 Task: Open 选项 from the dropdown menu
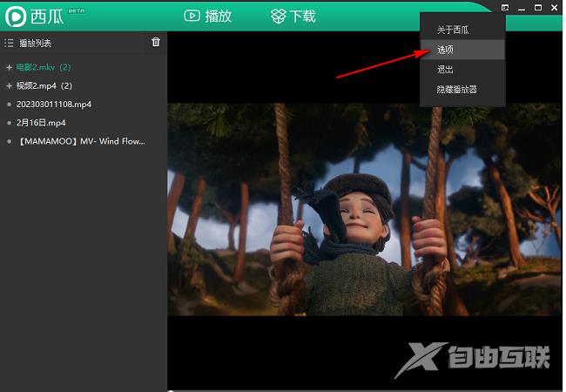(x=445, y=50)
